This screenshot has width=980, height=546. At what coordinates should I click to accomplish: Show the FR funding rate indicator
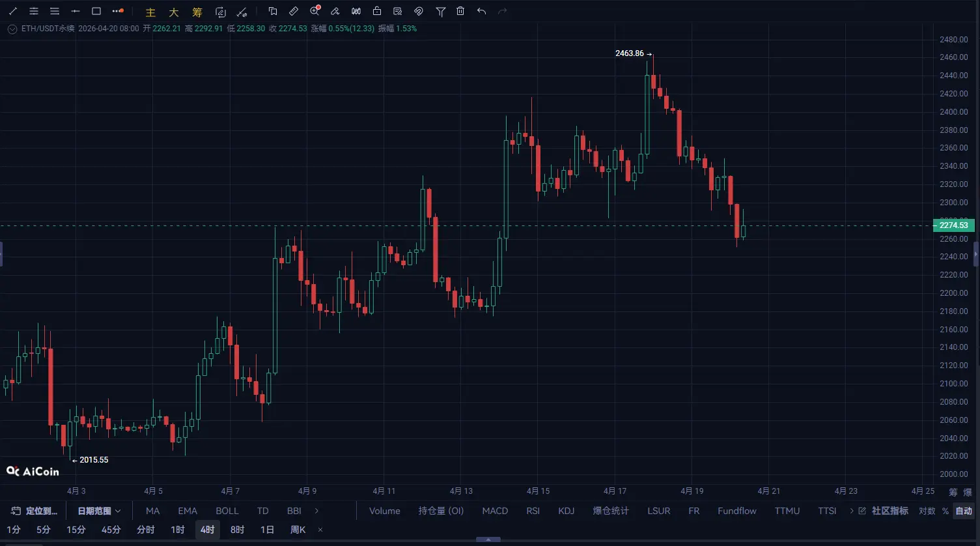click(694, 511)
